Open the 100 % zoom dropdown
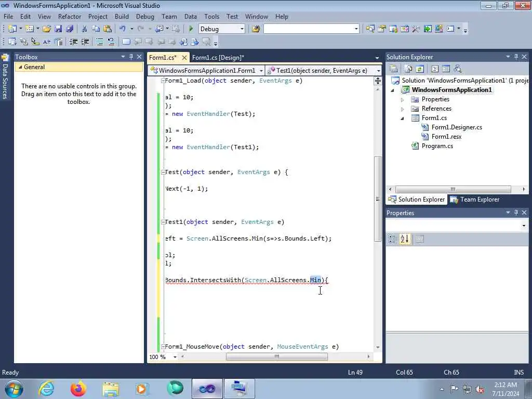Viewport: 532px width, 399px height. (x=175, y=357)
